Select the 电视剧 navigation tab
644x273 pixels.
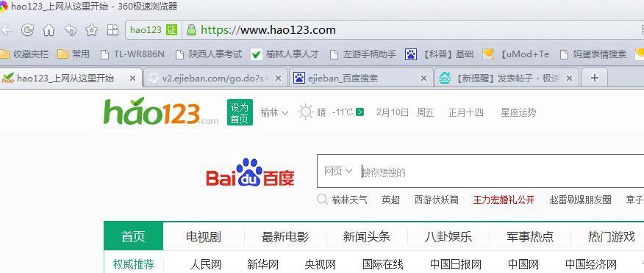[x=204, y=236]
